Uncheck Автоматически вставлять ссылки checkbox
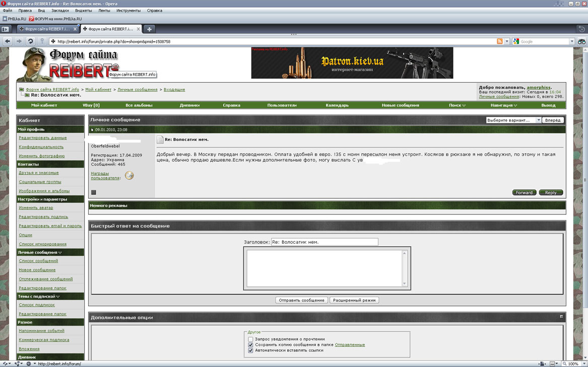Viewport: 588px width, 367px height. coord(250,350)
